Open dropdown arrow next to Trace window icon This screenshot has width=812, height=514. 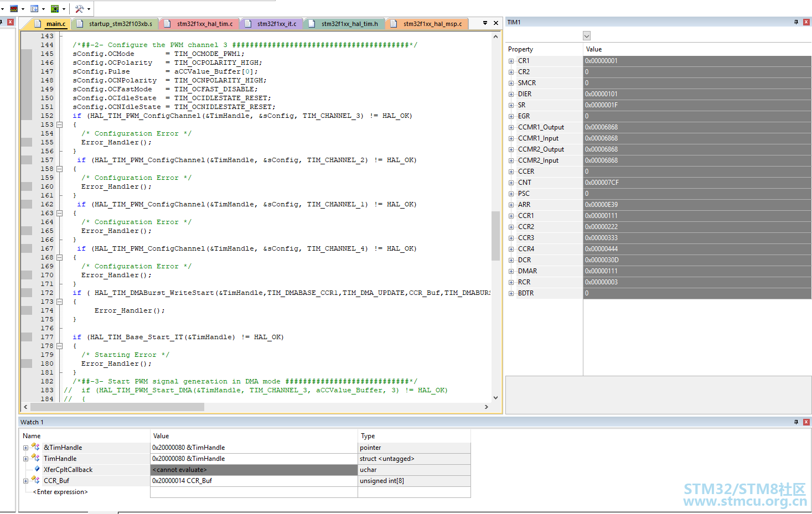coord(43,9)
